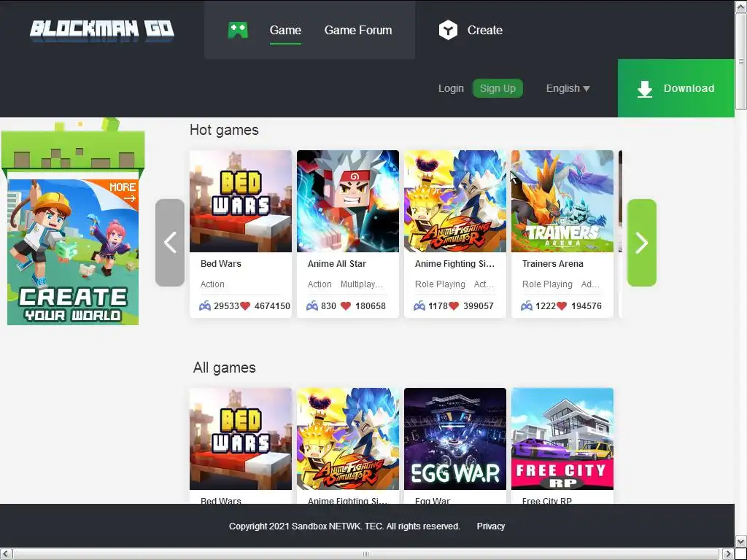Click the heart icon on Trainers Arena card
Screen dimensions: 747x560
pyautogui.click(x=562, y=306)
